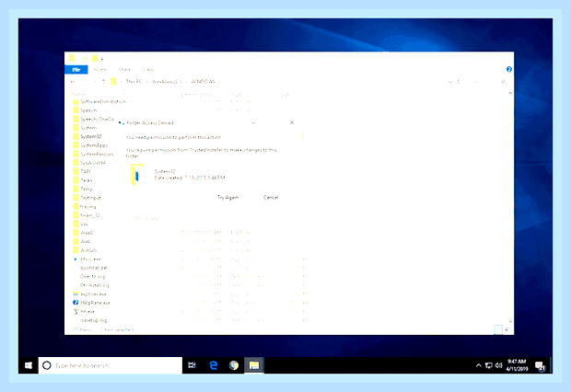
Task: Cancel the Folder Access Denied dialog
Action: 271,197
